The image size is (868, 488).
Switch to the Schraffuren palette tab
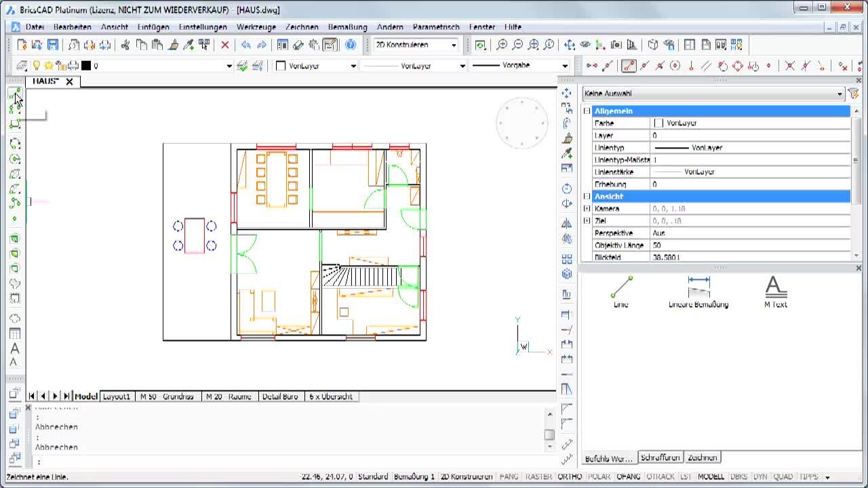point(660,457)
